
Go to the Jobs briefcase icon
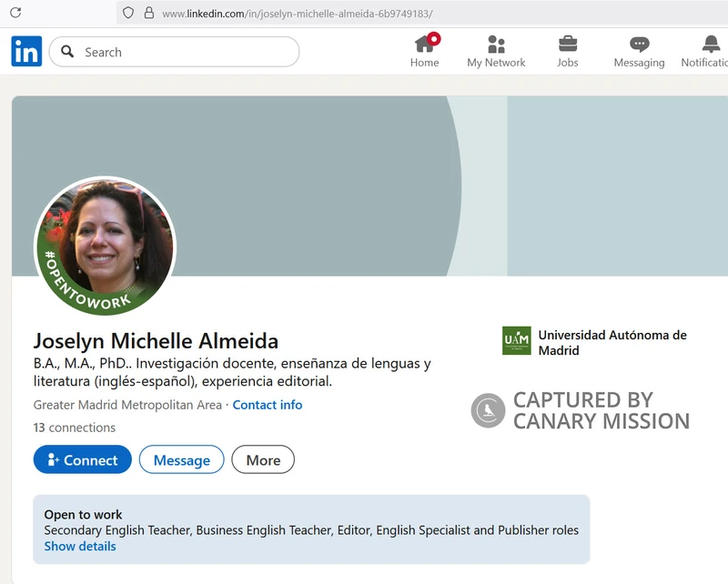point(567,44)
